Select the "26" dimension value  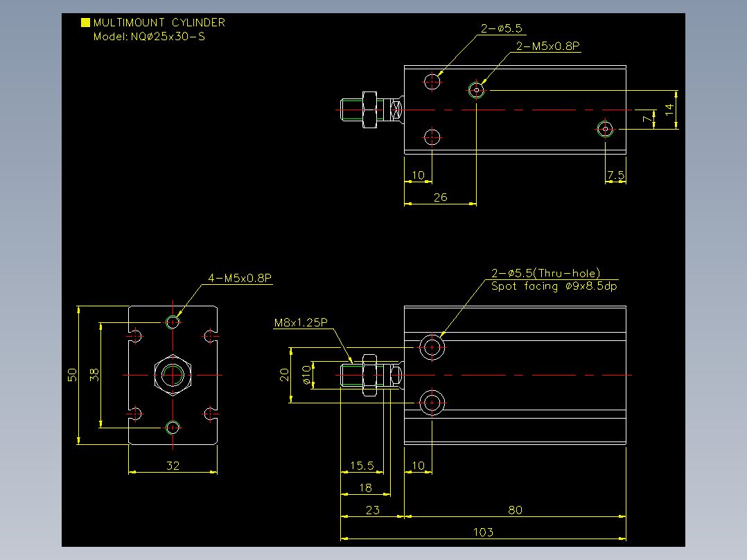[441, 198]
